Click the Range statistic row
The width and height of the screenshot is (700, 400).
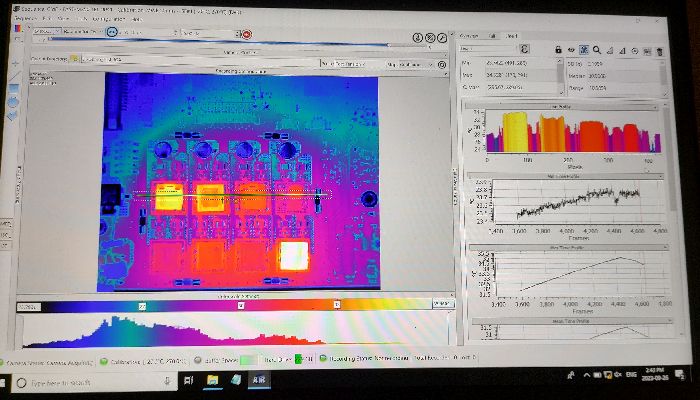point(613,88)
